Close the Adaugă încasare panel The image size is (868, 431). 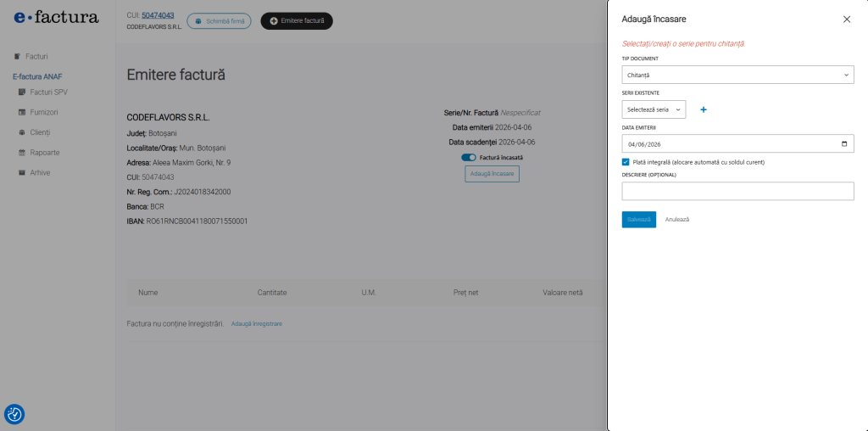[847, 20]
